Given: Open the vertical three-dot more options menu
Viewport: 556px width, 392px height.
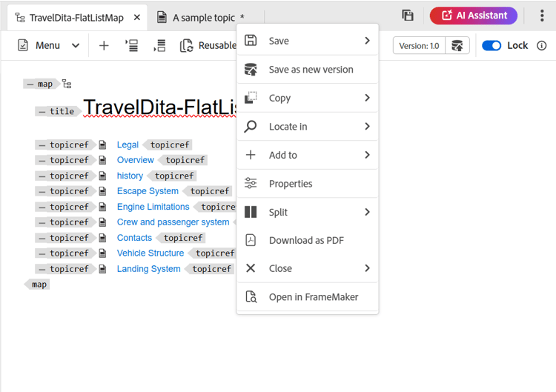Looking at the screenshot, I should (x=542, y=16).
